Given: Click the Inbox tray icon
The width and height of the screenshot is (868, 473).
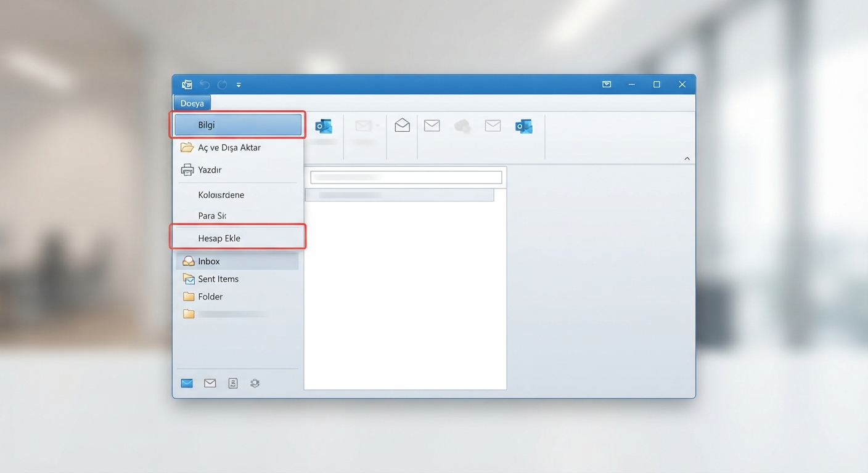Looking at the screenshot, I should coord(189,261).
